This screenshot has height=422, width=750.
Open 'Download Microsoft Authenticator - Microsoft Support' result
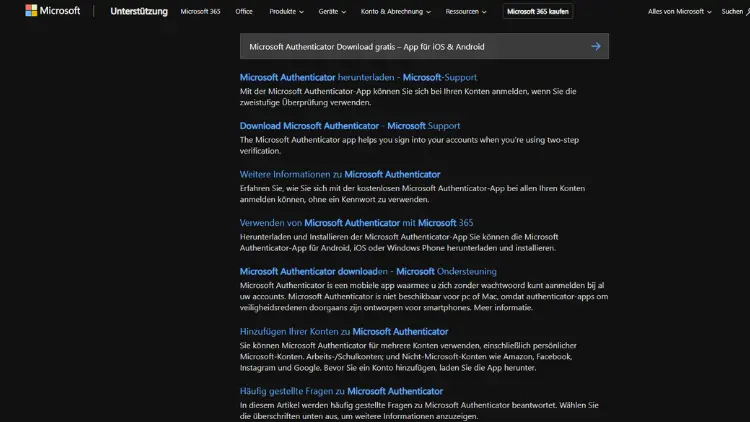point(350,126)
